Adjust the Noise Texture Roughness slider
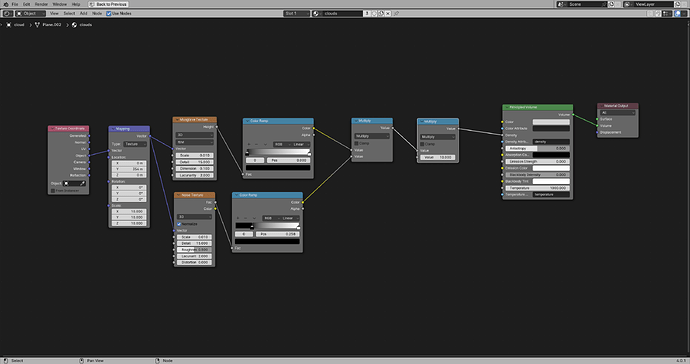This screenshot has width=690, height=364. [194, 250]
